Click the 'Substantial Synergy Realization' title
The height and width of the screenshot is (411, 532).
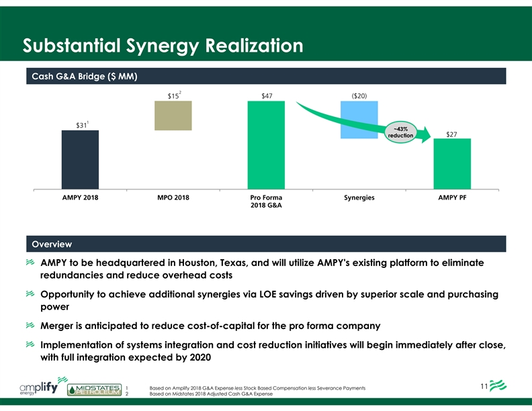[x=161, y=46]
